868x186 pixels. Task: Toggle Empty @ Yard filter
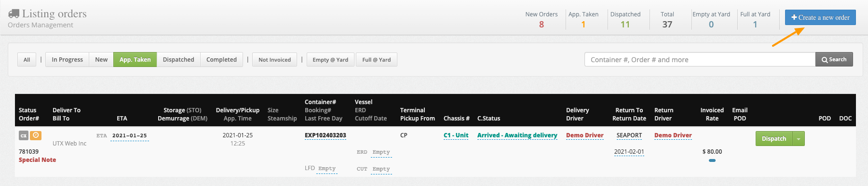330,59
